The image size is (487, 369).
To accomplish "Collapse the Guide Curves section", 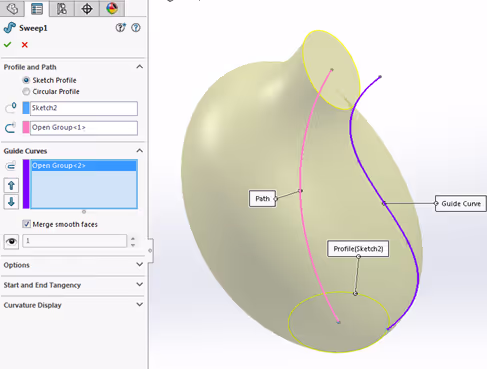I will click(x=140, y=151).
